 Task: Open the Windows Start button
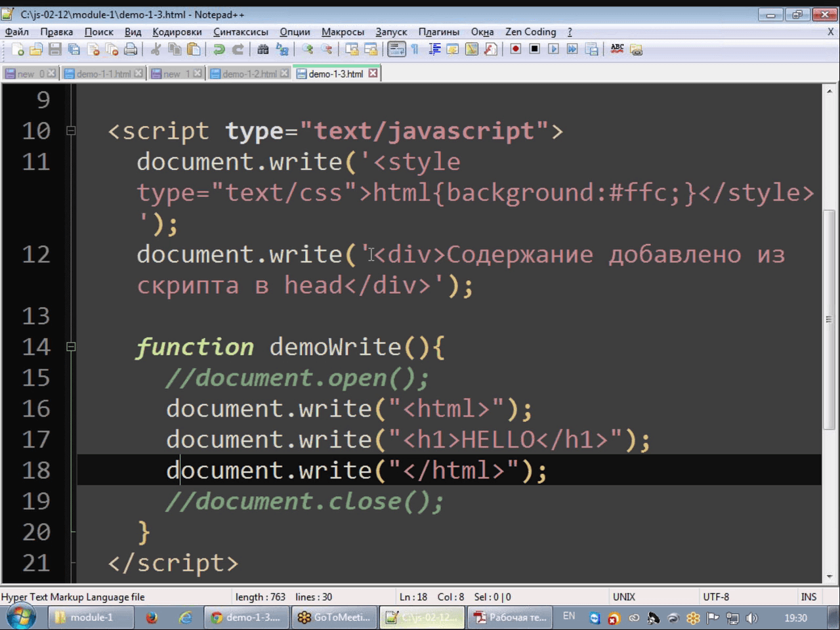click(x=20, y=617)
